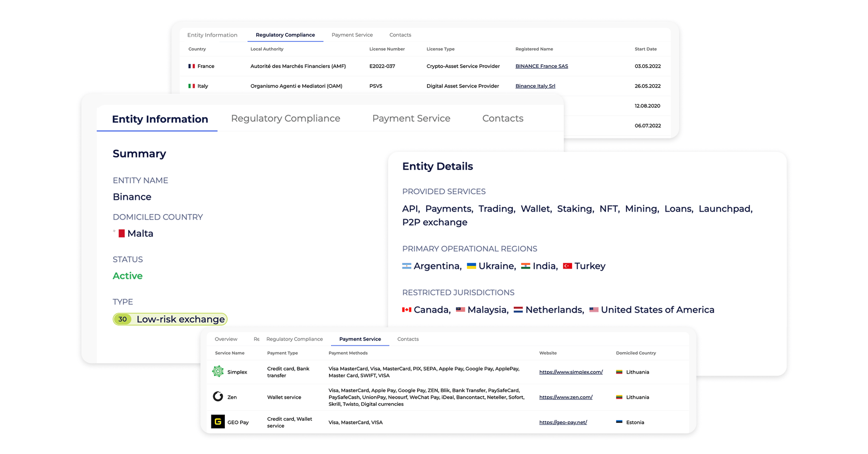Click Domiciled Country column header in payment table
Screen dimensions: 868x454
point(636,353)
